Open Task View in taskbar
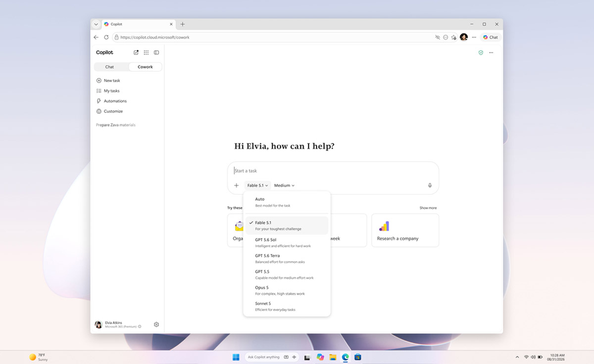The image size is (594, 364). pyautogui.click(x=307, y=357)
